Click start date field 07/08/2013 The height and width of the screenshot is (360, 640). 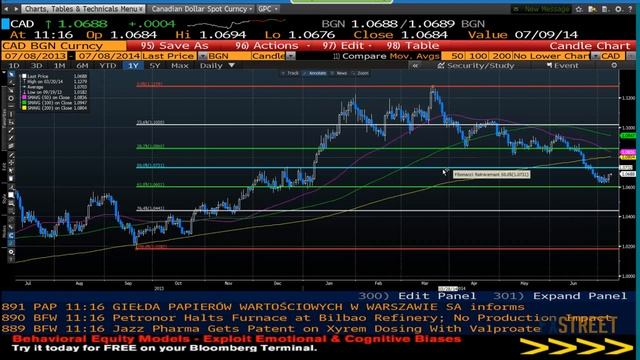pyautogui.click(x=35, y=56)
